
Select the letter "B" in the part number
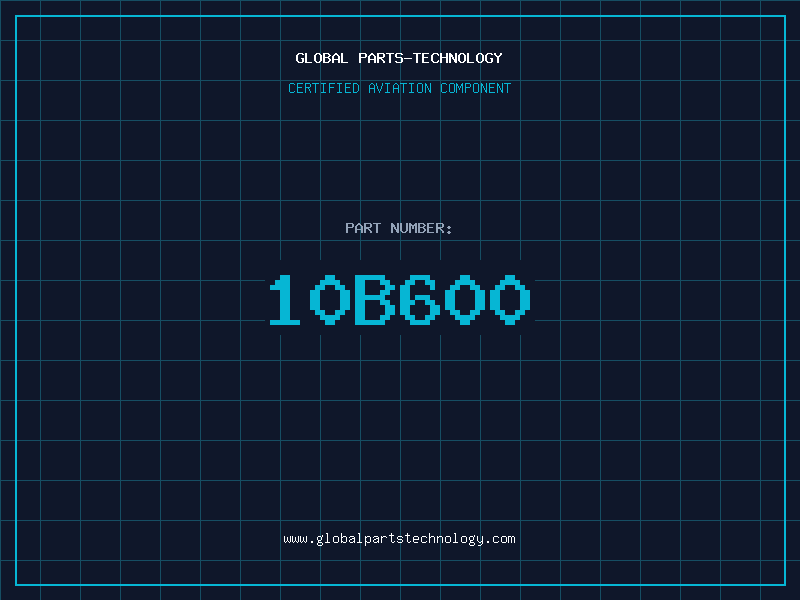coord(375,300)
